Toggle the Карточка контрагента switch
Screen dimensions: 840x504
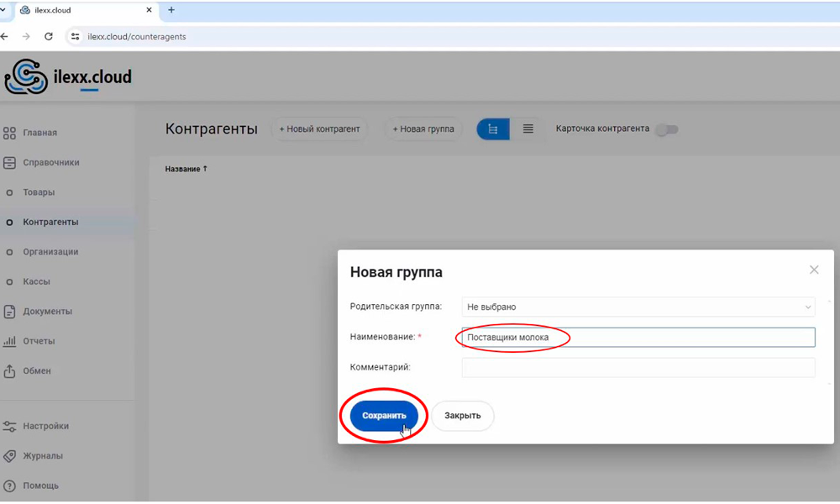666,129
